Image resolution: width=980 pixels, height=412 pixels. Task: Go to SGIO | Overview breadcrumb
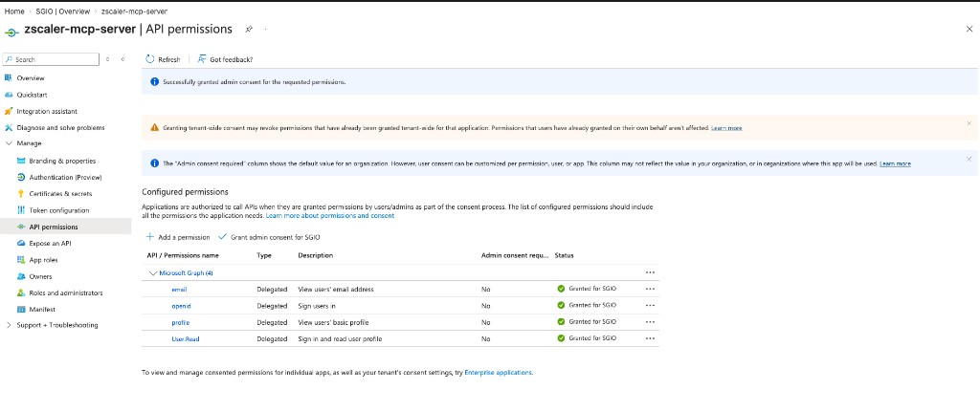(x=61, y=11)
